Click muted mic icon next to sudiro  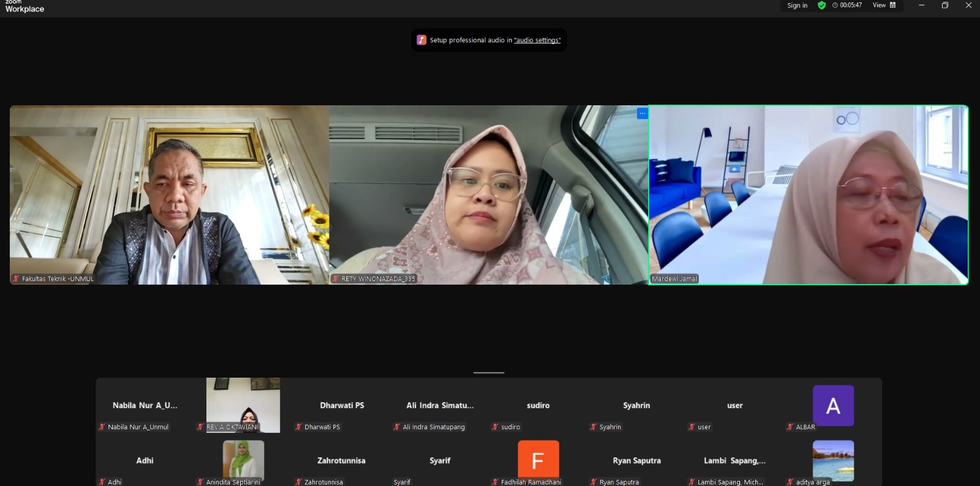coord(495,427)
